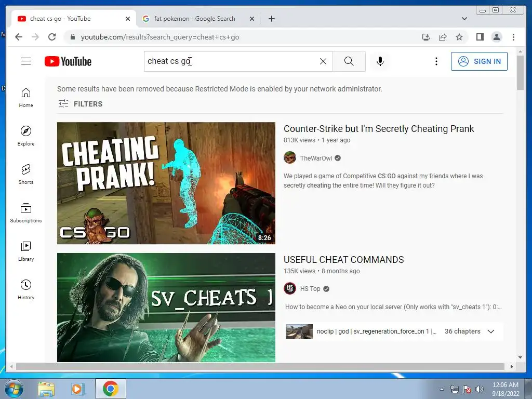Click the Action Center flag tray icon
The height and width of the screenshot is (399, 532).
click(x=467, y=389)
